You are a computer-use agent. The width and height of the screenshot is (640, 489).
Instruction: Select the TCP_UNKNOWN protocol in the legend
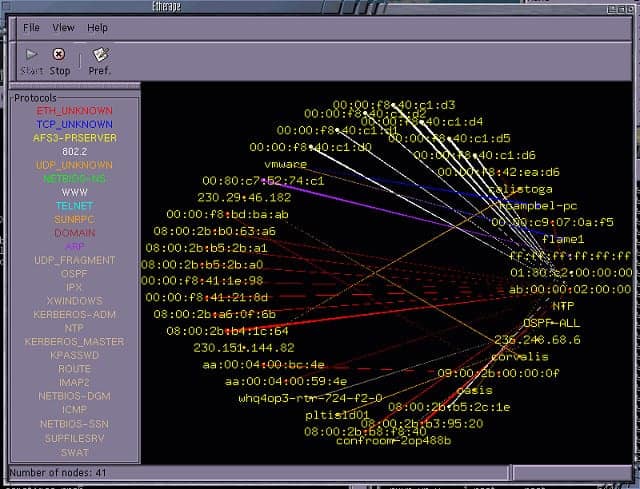pos(74,124)
